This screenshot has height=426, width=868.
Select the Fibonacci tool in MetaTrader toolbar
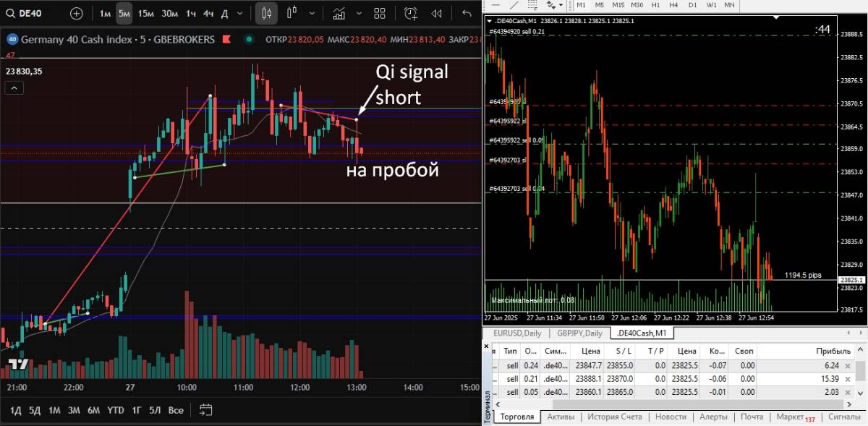(x=534, y=5)
